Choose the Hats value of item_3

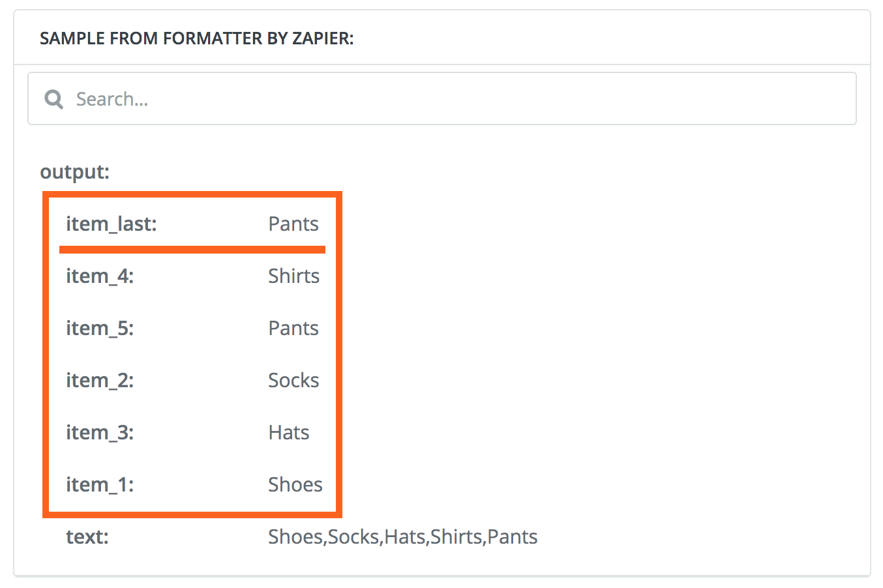click(x=289, y=433)
